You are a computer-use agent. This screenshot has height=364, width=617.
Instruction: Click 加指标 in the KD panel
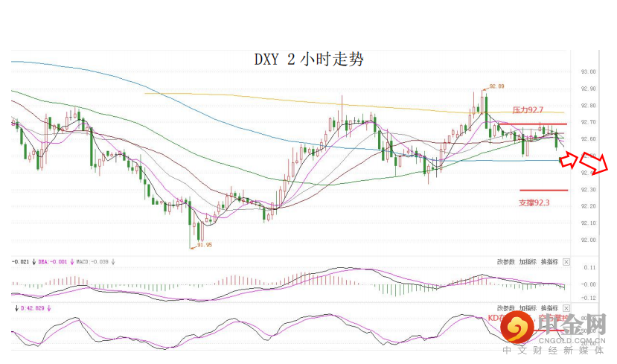[x=528, y=308]
